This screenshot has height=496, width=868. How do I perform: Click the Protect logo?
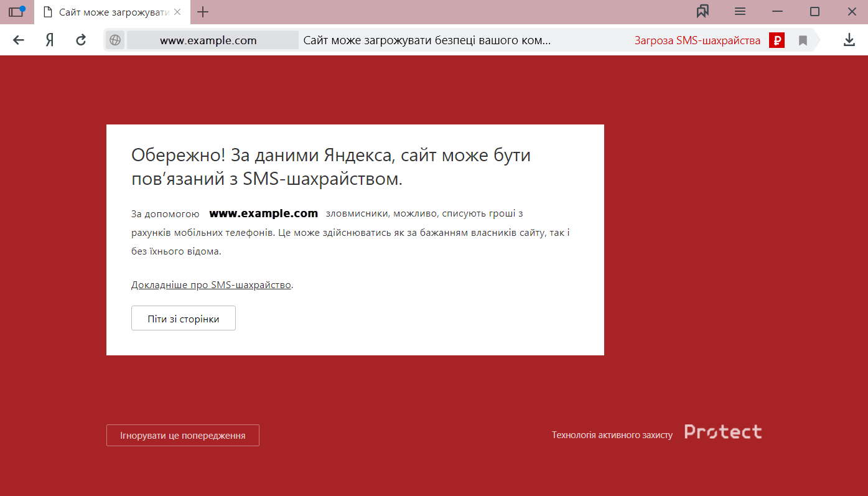point(723,432)
